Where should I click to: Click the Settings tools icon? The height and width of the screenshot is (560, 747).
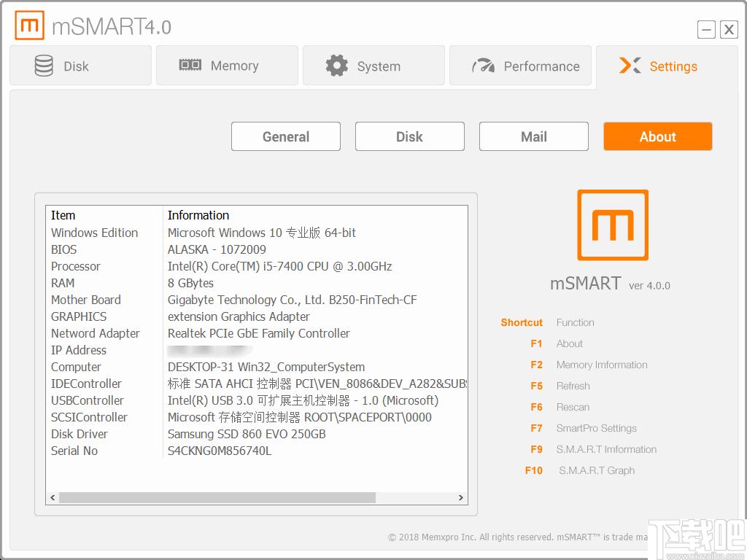tap(630, 66)
